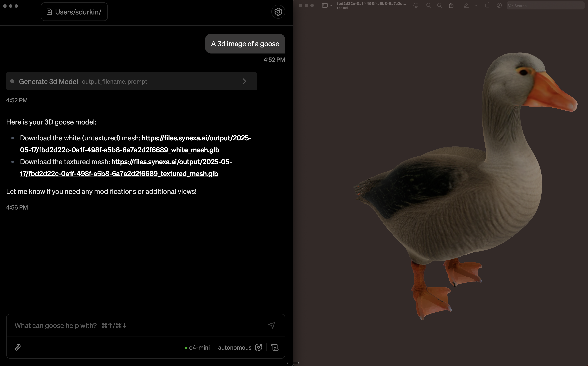Open goose settings gear icon

(278, 12)
